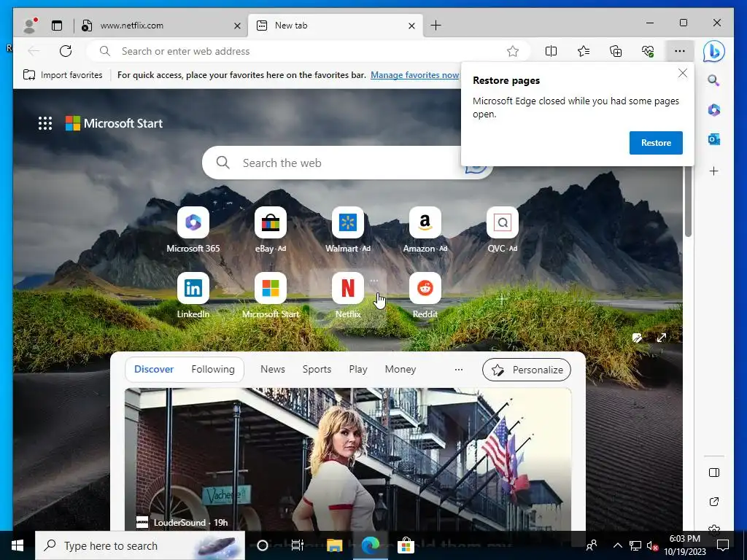Viewport: 747px width, 560px height.
Task: Edit background image pencil icon
Action: pyautogui.click(x=637, y=338)
